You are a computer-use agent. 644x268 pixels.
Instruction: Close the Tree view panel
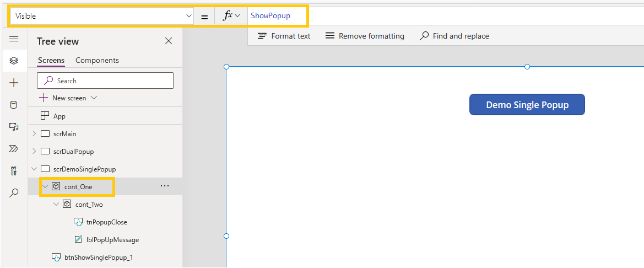[169, 41]
